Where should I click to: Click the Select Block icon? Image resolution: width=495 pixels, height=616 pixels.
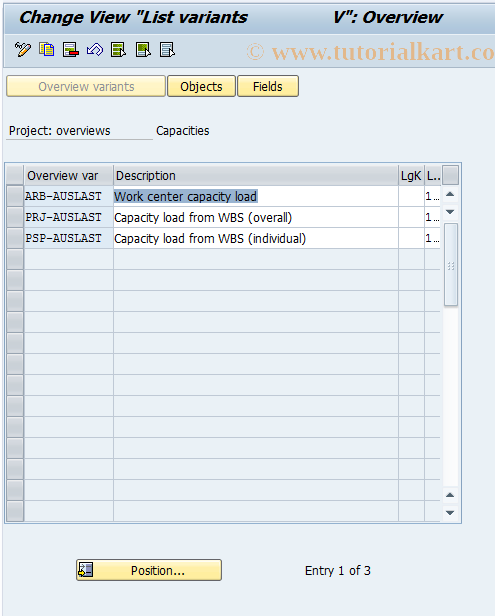tap(143, 50)
